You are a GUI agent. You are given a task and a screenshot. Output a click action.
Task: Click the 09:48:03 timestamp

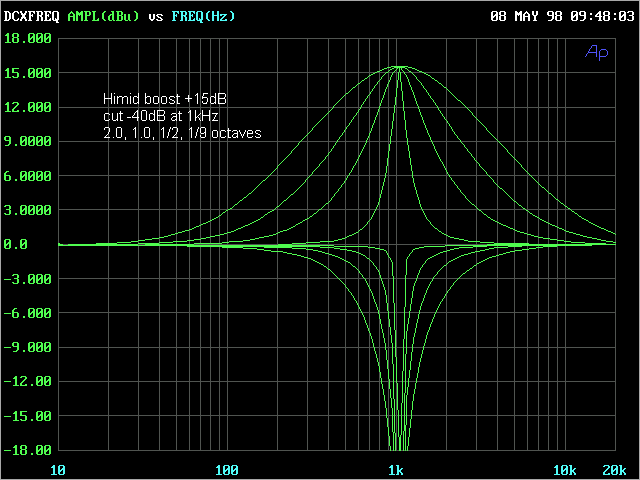coord(602,16)
